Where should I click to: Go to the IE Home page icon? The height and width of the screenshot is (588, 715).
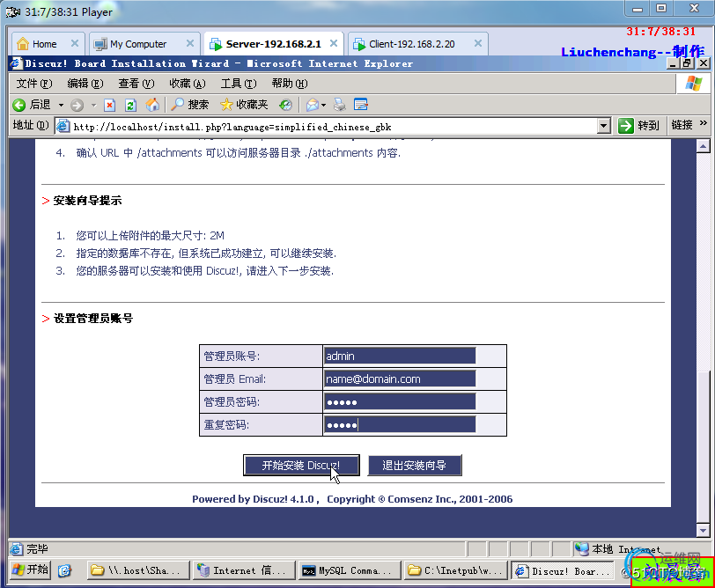coord(152,106)
